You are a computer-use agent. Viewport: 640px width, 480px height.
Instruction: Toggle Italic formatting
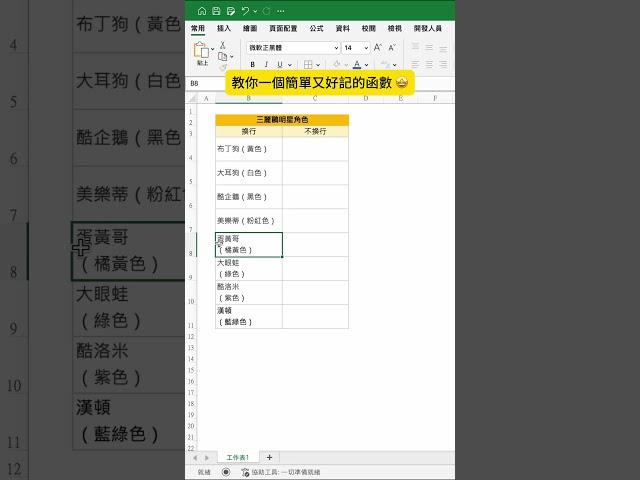pyautogui.click(x=266, y=64)
